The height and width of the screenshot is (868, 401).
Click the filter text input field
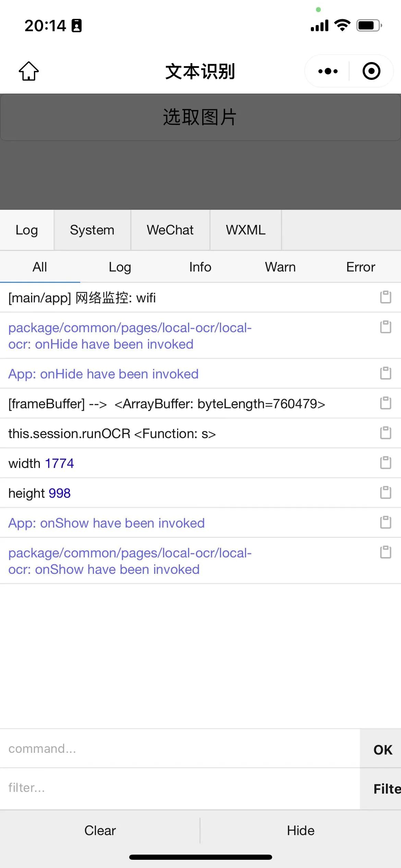pos(178,788)
